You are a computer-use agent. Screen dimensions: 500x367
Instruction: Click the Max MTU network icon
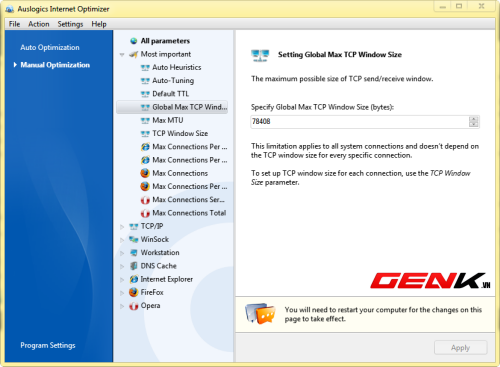click(x=145, y=121)
